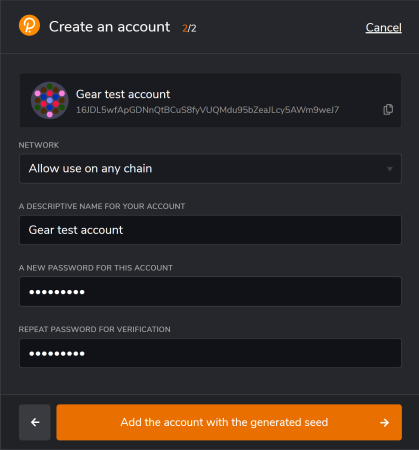
Task: Click 'Repeat password for verification' label
Action: click(94, 329)
